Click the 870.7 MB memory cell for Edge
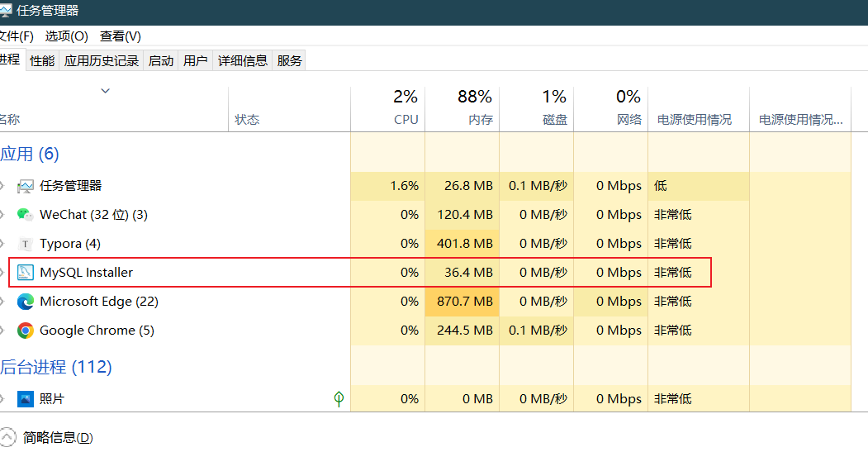This screenshot has height=452, width=868. coord(462,302)
